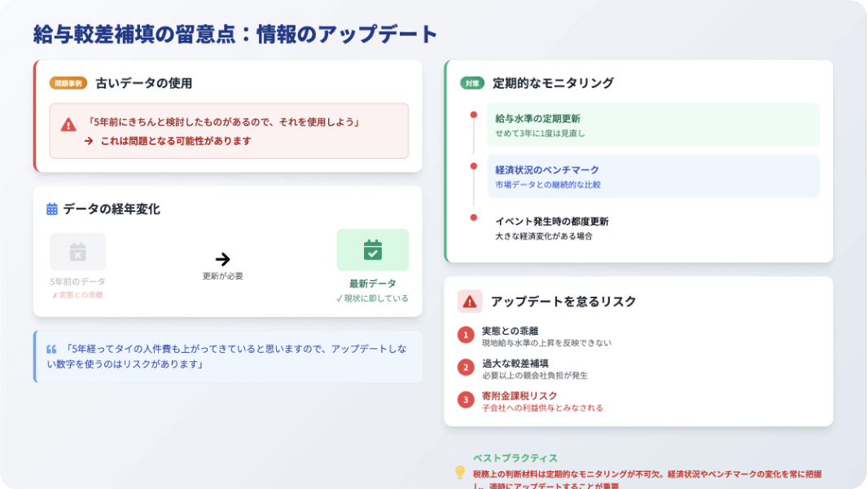The height and width of the screenshot is (489, 868).
Task: Click the blue quotation mark icon
Action: (51, 350)
